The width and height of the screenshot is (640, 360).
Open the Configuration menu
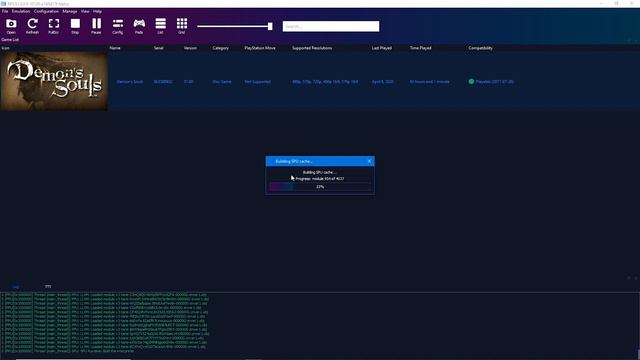click(46, 11)
